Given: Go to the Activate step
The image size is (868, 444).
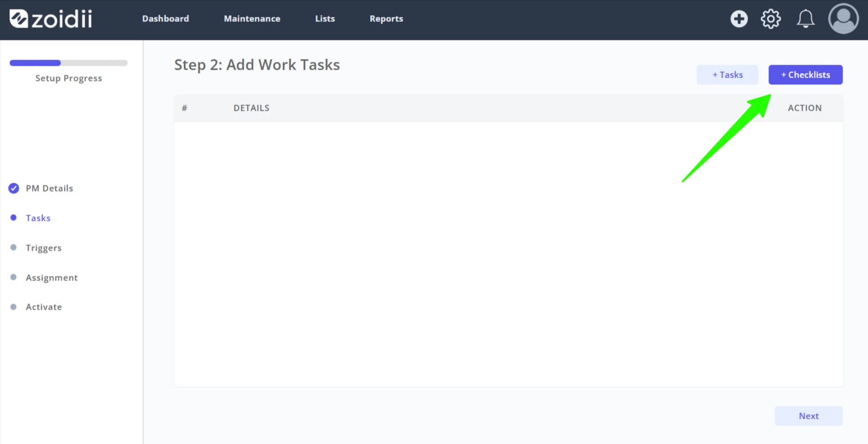Looking at the screenshot, I should pyautogui.click(x=44, y=307).
